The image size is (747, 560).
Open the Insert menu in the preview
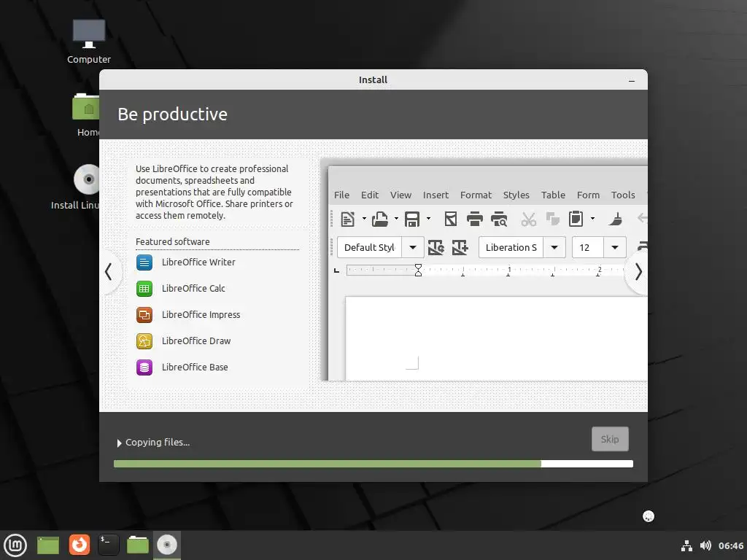[x=436, y=195]
